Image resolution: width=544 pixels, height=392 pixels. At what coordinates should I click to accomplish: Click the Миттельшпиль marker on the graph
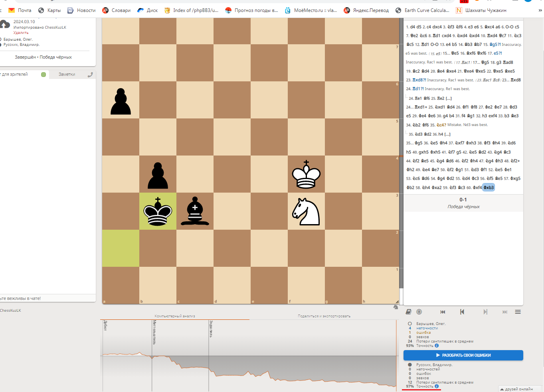pyautogui.click(x=154, y=332)
